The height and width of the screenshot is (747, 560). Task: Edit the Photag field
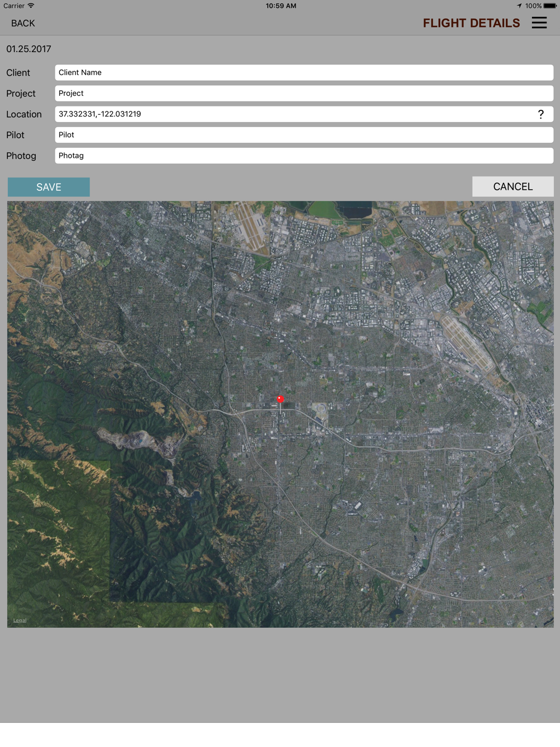pos(304,156)
